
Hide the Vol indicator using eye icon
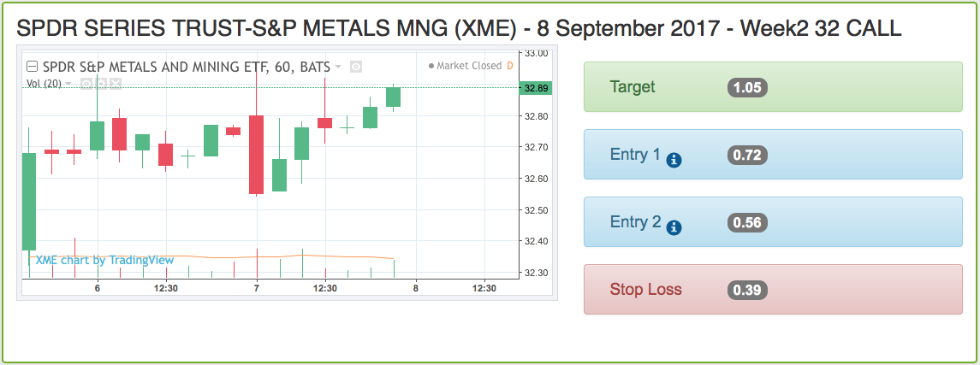coord(87,83)
